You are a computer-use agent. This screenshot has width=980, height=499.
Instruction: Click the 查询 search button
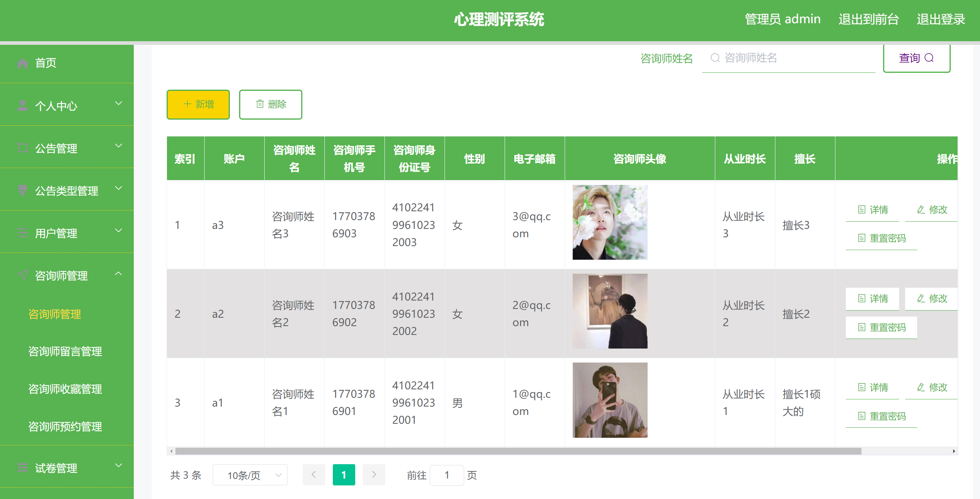pos(916,58)
